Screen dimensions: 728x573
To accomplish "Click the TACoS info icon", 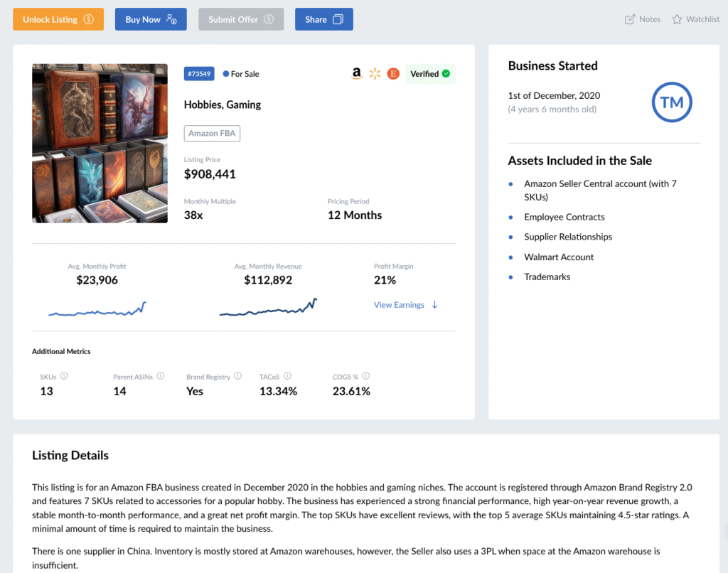I will (x=287, y=376).
